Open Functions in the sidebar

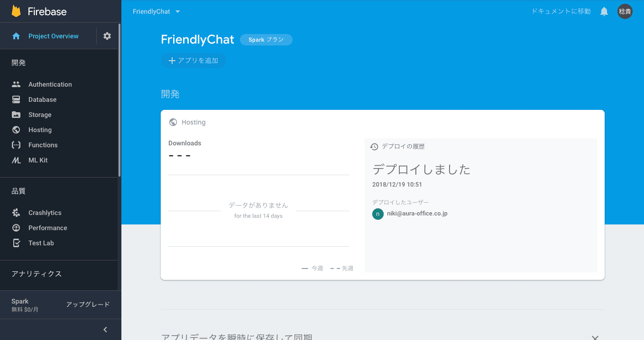[x=43, y=145]
